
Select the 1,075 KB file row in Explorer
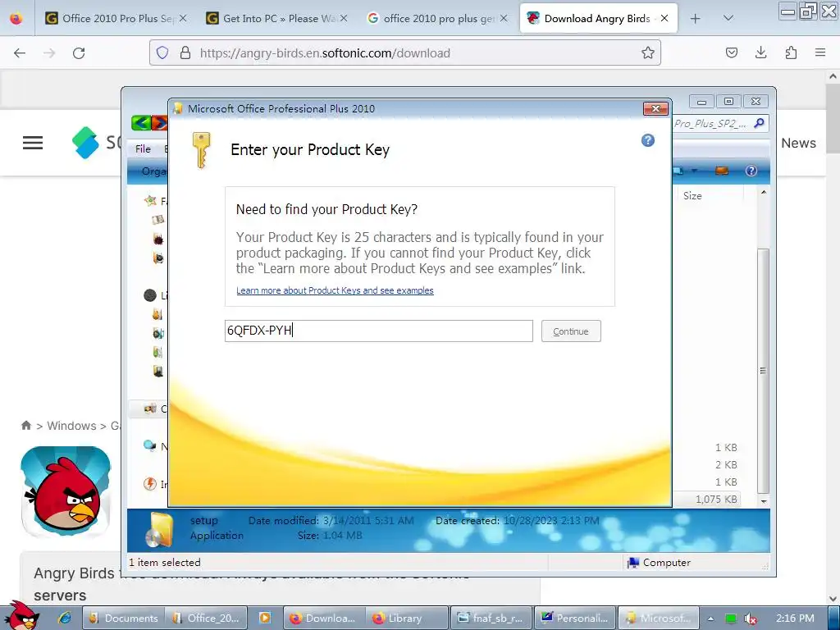coord(707,500)
